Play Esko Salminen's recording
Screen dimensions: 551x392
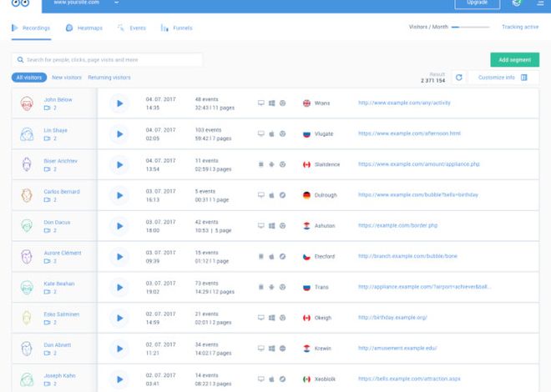119,318
